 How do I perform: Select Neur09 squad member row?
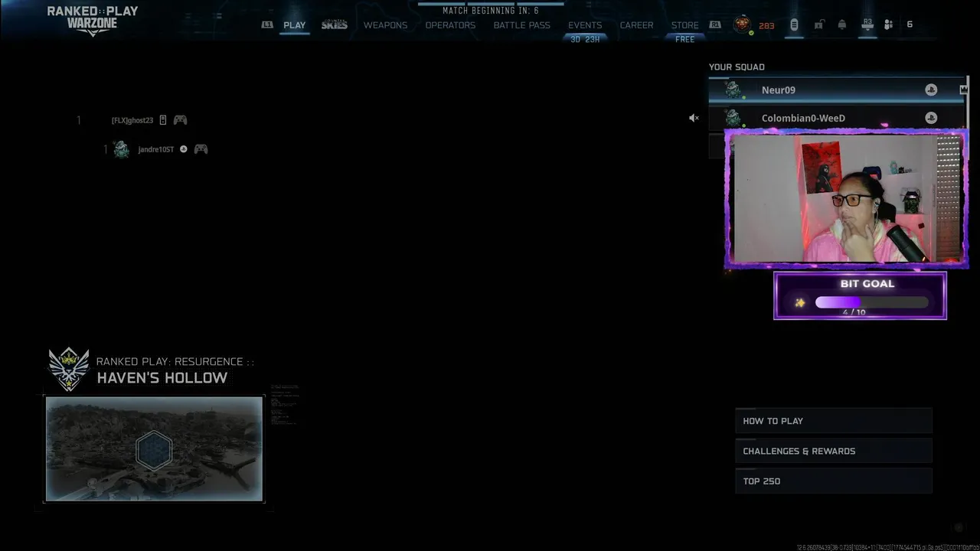(838, 90)
